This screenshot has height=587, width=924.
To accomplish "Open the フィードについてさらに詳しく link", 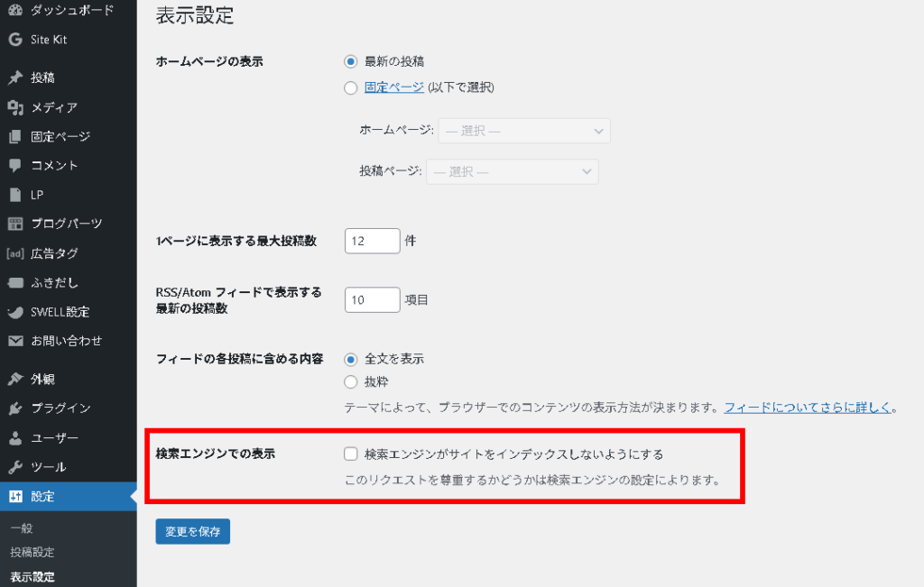I will pyautogui.click(x=807, y=408).
